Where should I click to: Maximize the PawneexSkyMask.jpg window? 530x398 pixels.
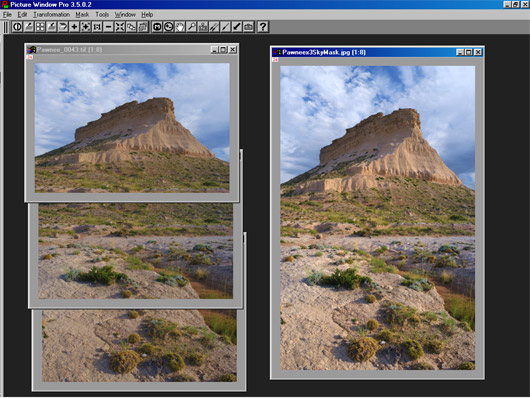click(468, 52)
